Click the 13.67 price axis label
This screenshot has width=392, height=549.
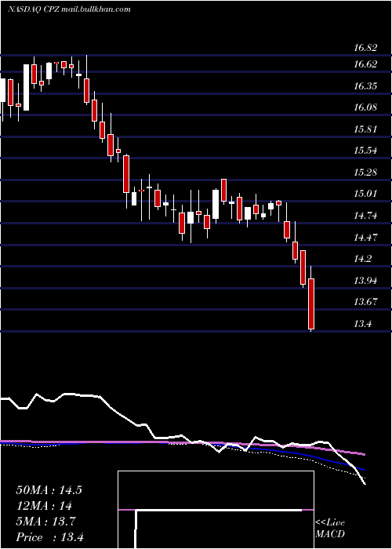point(365,302)
